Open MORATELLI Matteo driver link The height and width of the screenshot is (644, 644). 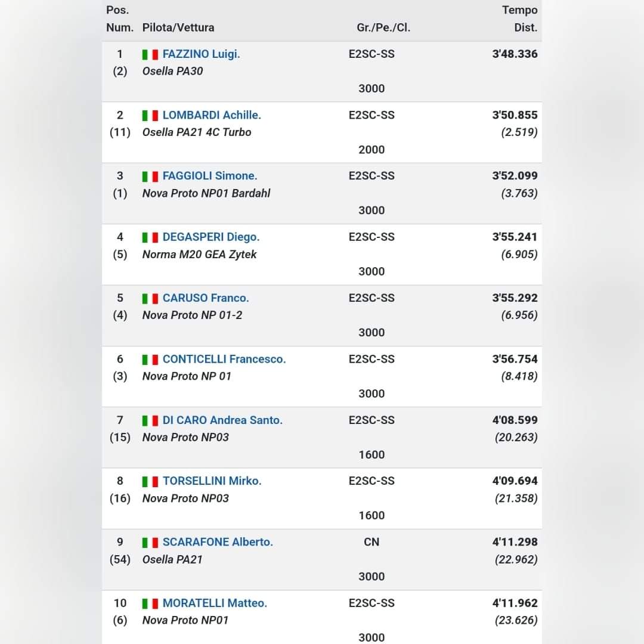point(215,603)
